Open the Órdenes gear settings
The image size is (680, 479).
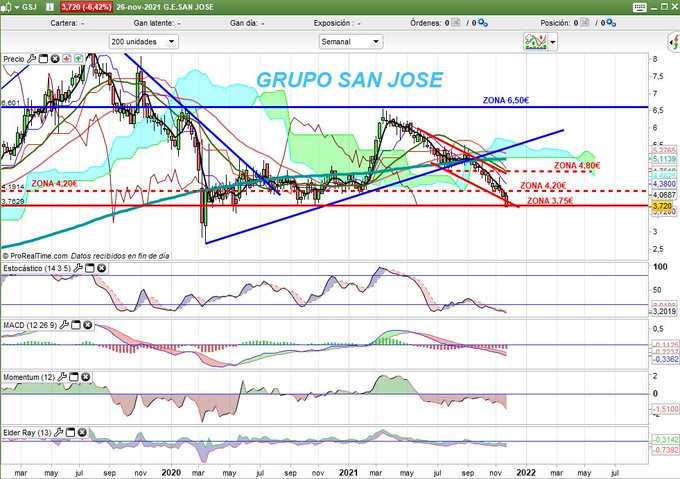click(x=483, y=23)
